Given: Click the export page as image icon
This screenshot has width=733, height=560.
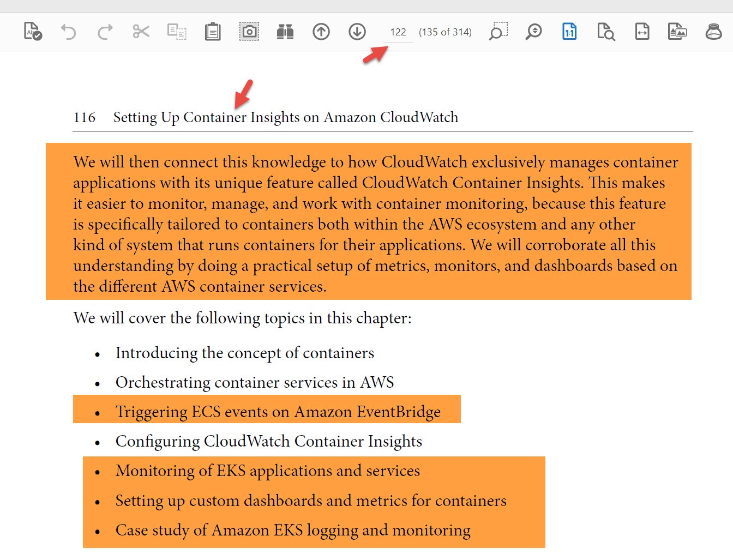Looking at the screenshot, I should [677, 32].
